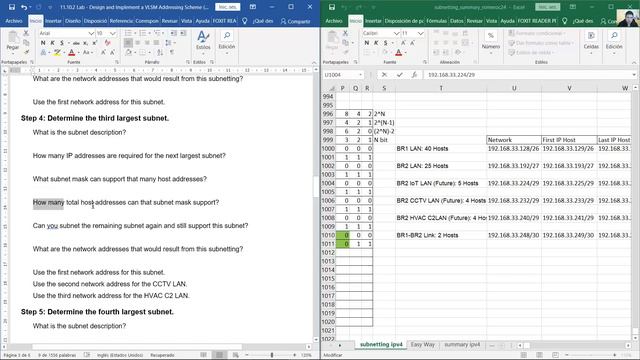640x360 pixels.
Task: Select cell with 'BR1 LAN: 40 Hosts'
Action: click(x=441, y=149)
